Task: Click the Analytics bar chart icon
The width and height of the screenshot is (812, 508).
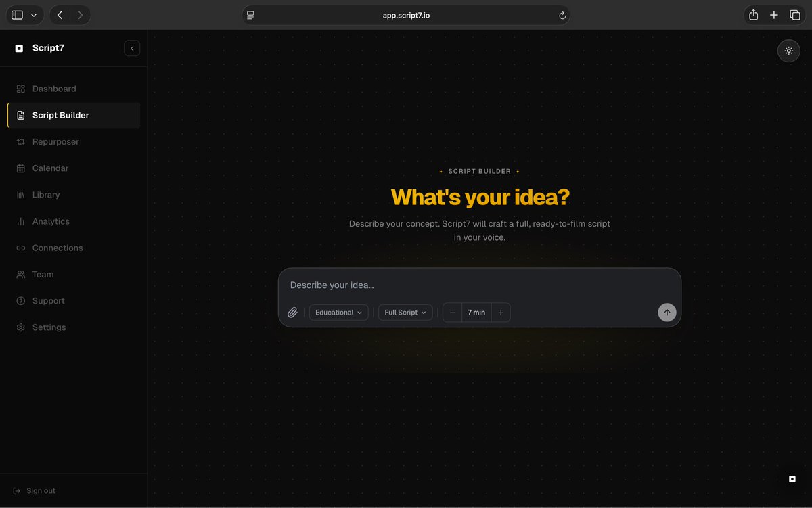Action: coord(20,221)
